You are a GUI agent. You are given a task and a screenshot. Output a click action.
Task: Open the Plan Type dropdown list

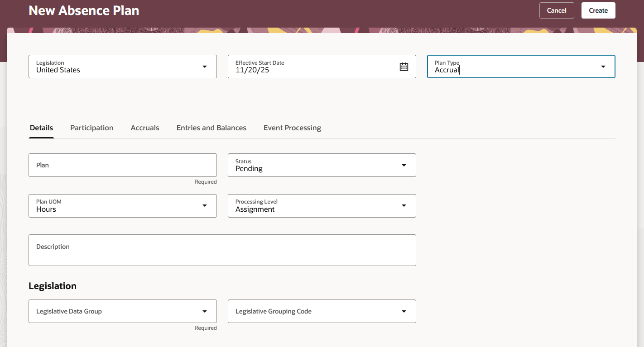(x=603, y=66)
